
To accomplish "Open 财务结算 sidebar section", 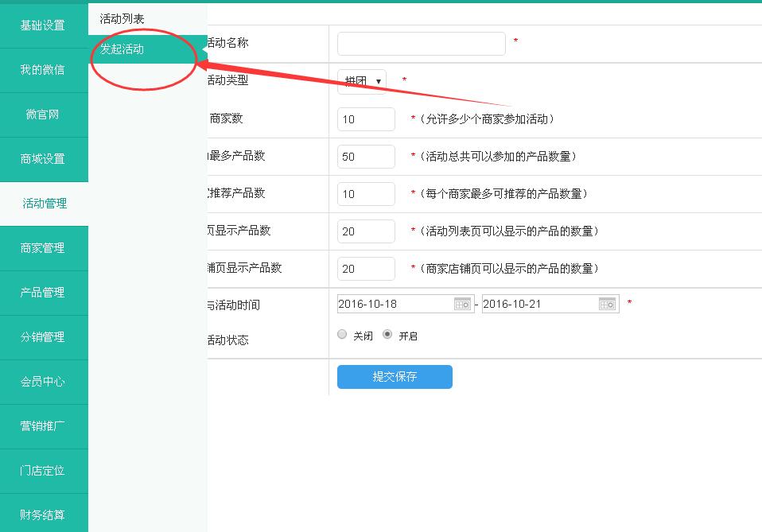I will (x=43, y=515).
